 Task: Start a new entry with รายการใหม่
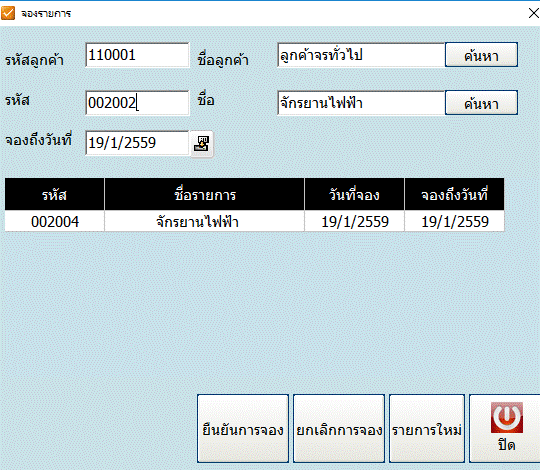pos(427,429)
